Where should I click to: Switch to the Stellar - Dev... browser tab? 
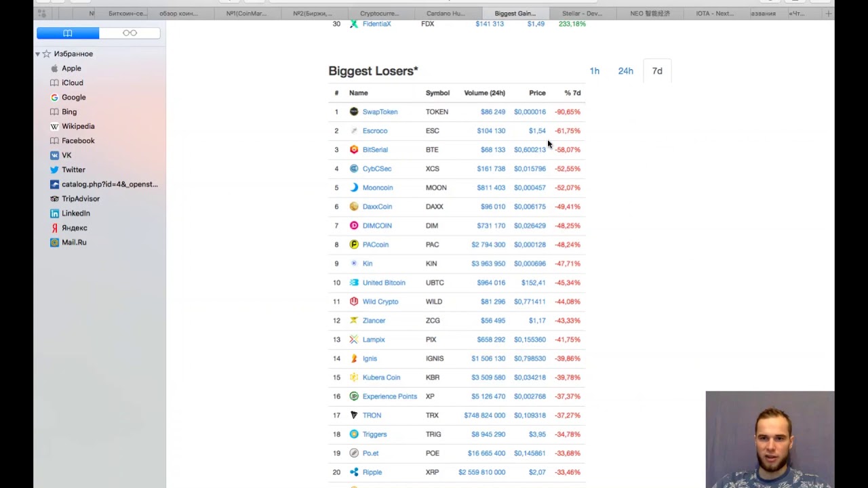click(x=582, y=14)
